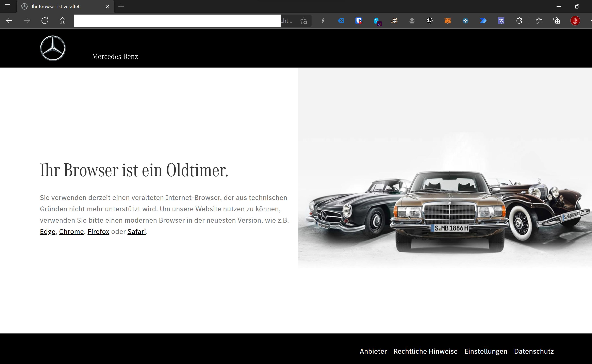Go to the browser home page
592x364 pixels.
62,21
